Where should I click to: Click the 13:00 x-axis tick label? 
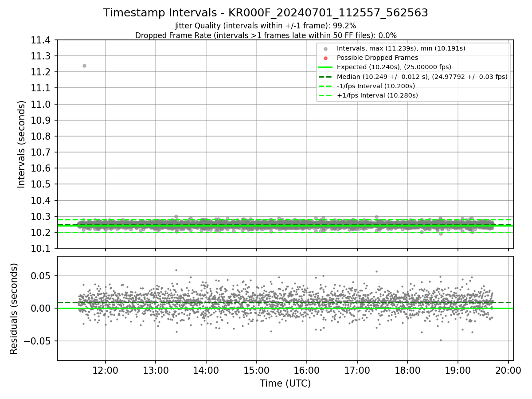pos(156,370)
